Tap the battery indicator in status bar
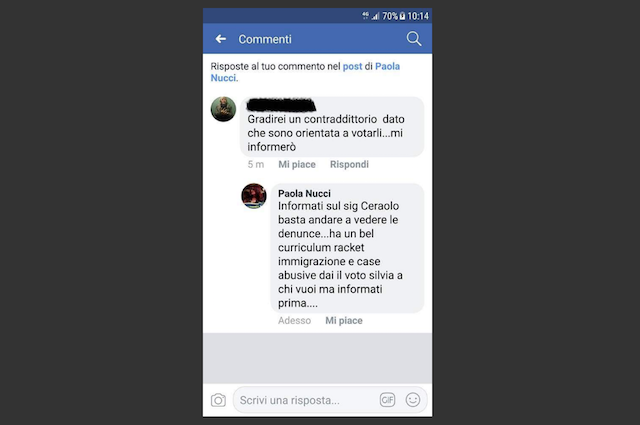This screenshot has width=640, height=425. [x=402, y=16]
